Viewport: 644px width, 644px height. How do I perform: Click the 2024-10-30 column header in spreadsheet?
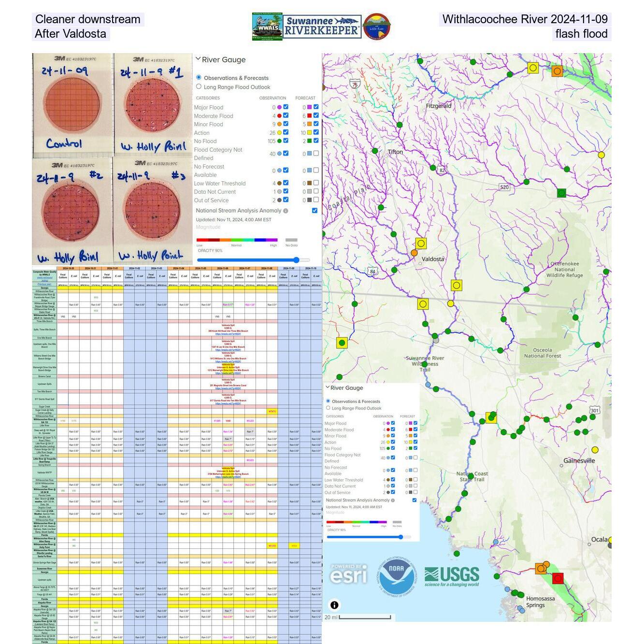[68, 268]
